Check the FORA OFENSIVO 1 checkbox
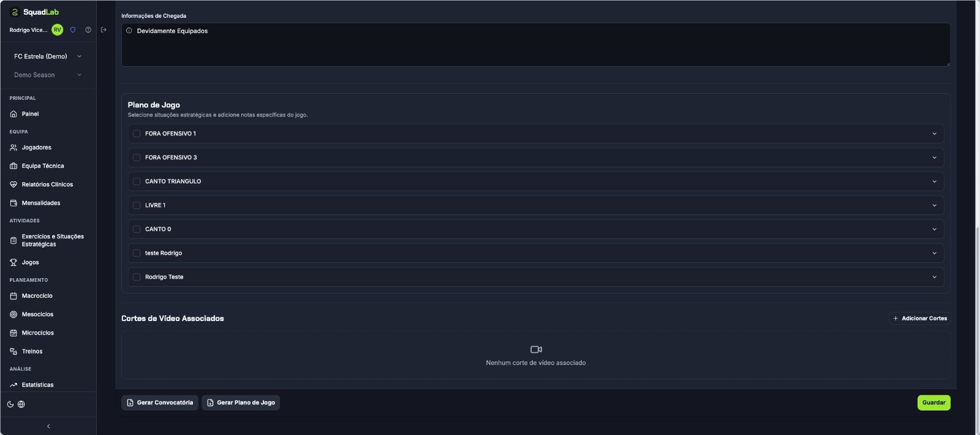The width and height of the screenshot is (980, 435). (x=137, y=134)
